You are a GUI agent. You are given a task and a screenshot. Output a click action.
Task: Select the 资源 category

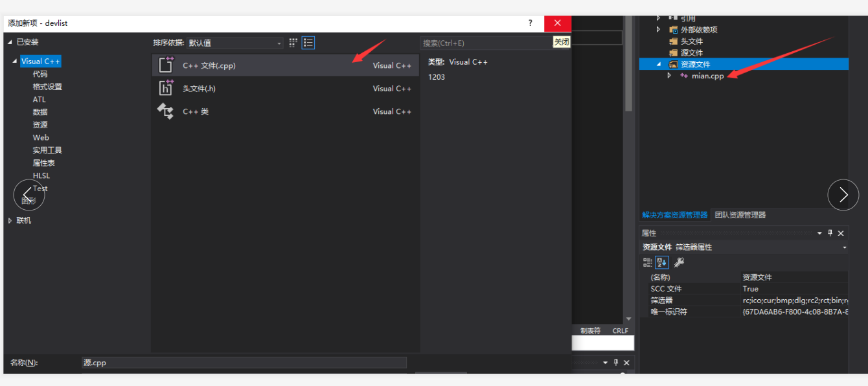[40, 125]
